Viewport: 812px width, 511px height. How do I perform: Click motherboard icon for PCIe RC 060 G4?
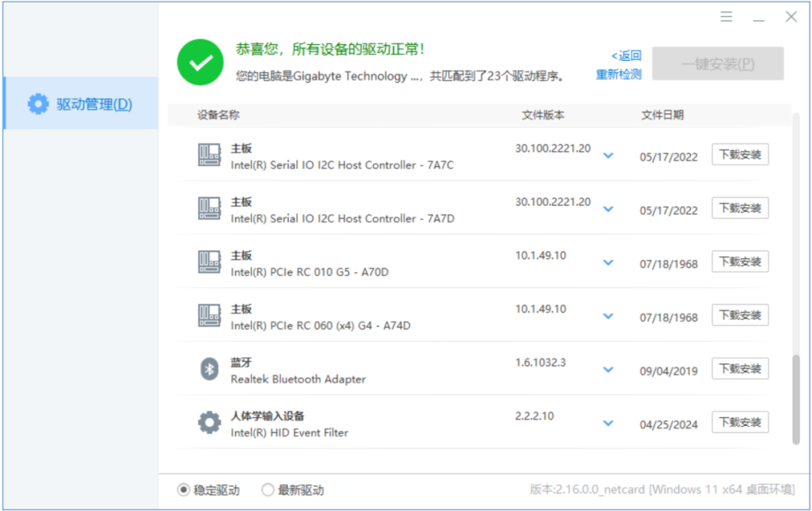click(209, 316)
